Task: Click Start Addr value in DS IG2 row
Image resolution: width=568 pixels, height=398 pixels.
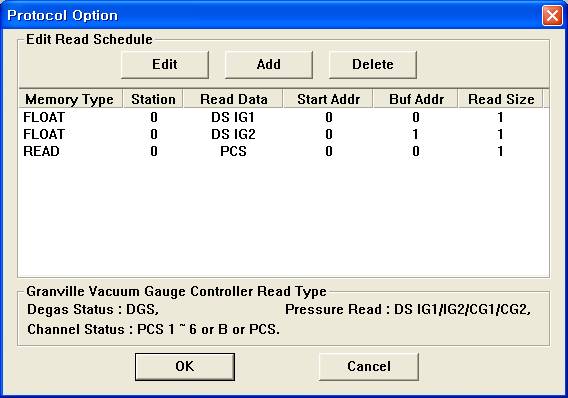Action: pos(329,134)
